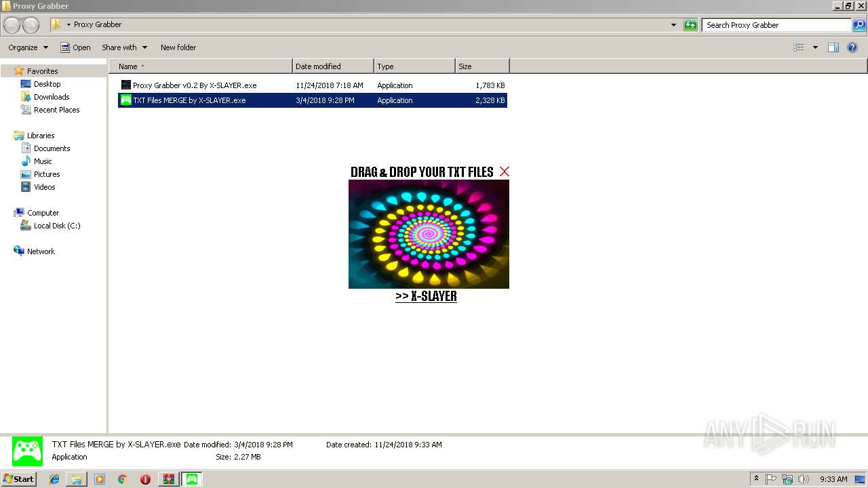868x488 pixels.
Task: Toggle the preview pane
Action: [833, 47]
